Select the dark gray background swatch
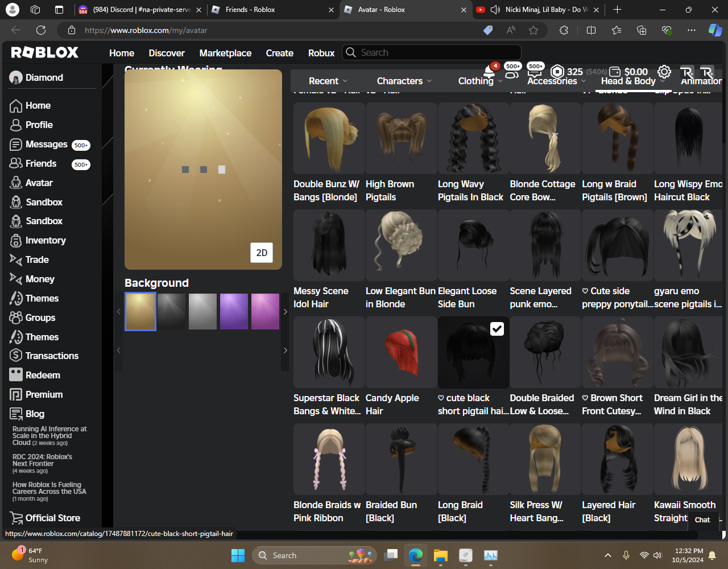728x569 pixels. [172, 312]
